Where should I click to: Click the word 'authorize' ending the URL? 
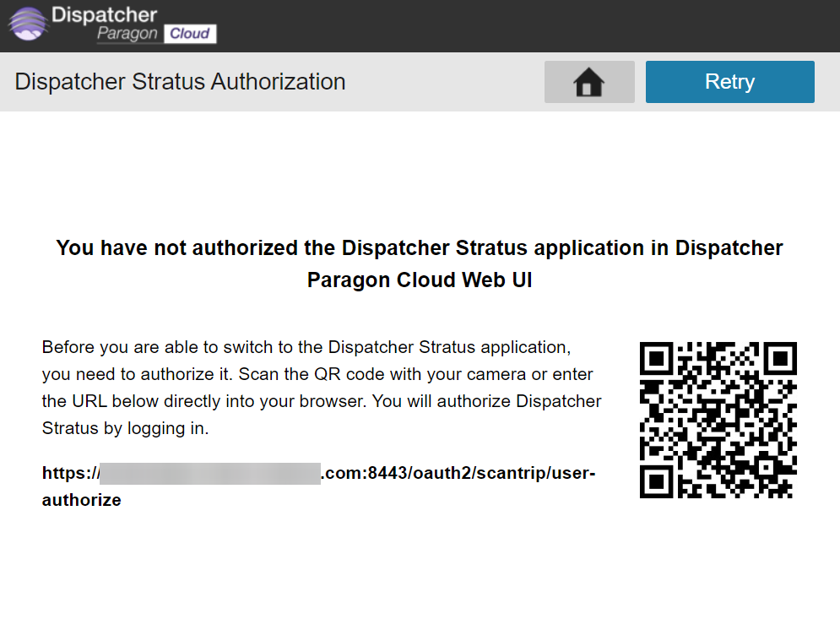click(81, 500)
